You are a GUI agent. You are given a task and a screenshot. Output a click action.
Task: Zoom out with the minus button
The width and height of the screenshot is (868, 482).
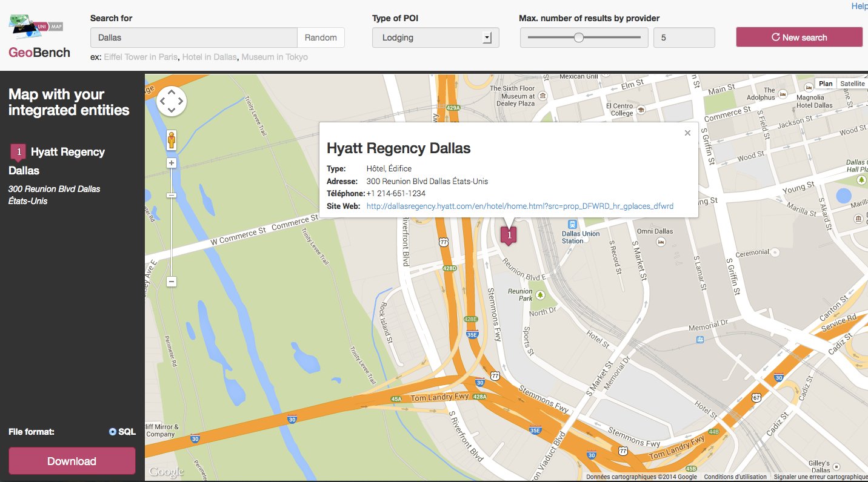(172, 282)
